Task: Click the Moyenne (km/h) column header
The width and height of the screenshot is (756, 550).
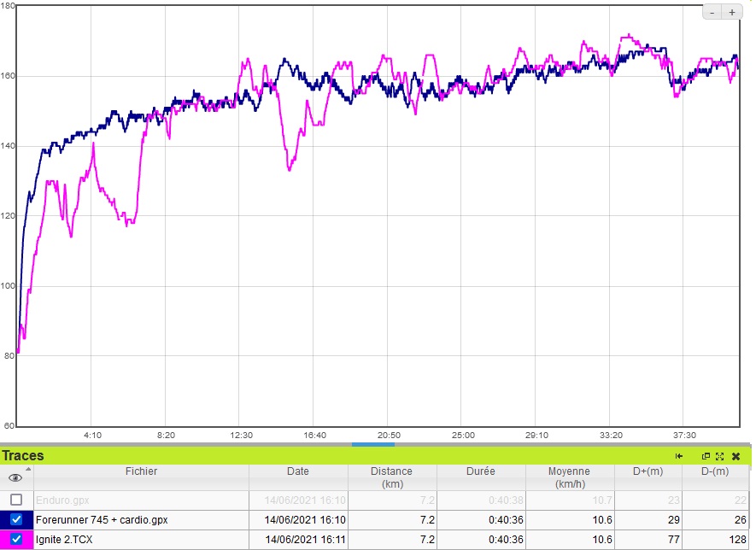Action: (x=568, y=477)
